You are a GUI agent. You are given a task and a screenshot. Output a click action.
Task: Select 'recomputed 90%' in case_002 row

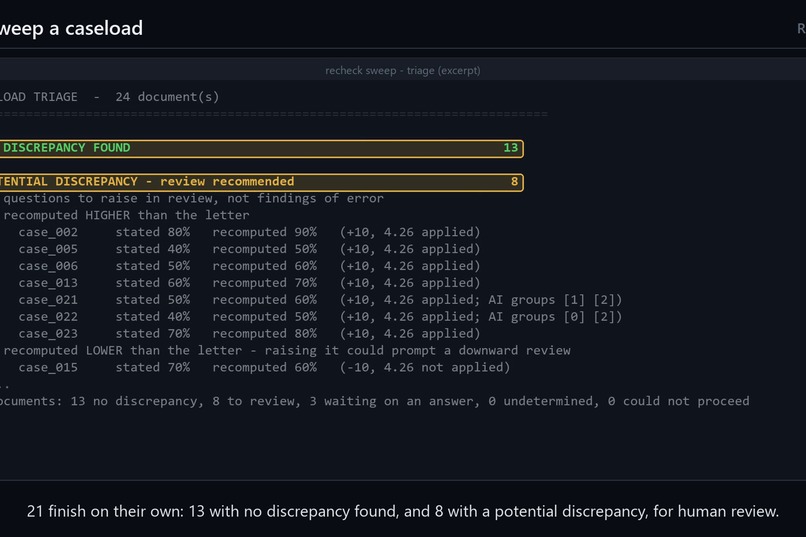[265, 232]
